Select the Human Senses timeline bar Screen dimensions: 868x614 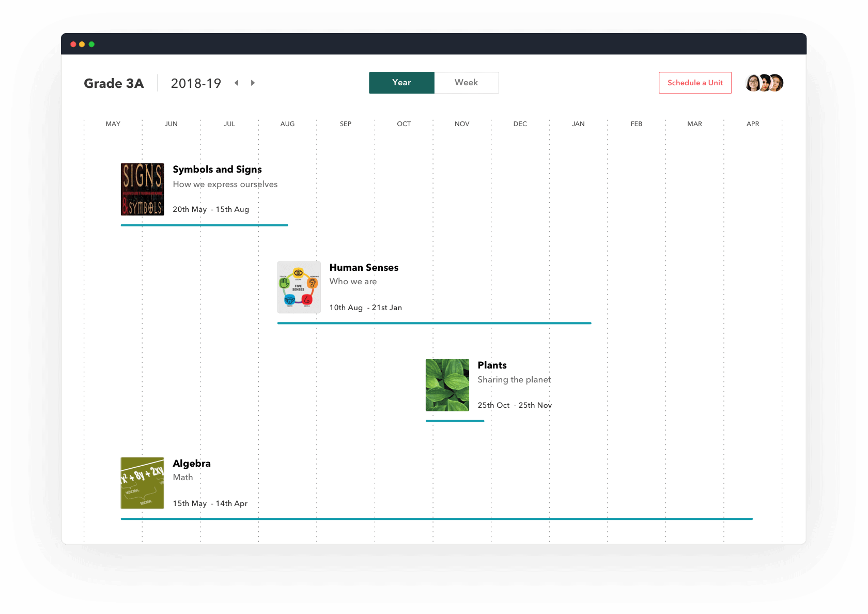[434, 323]
